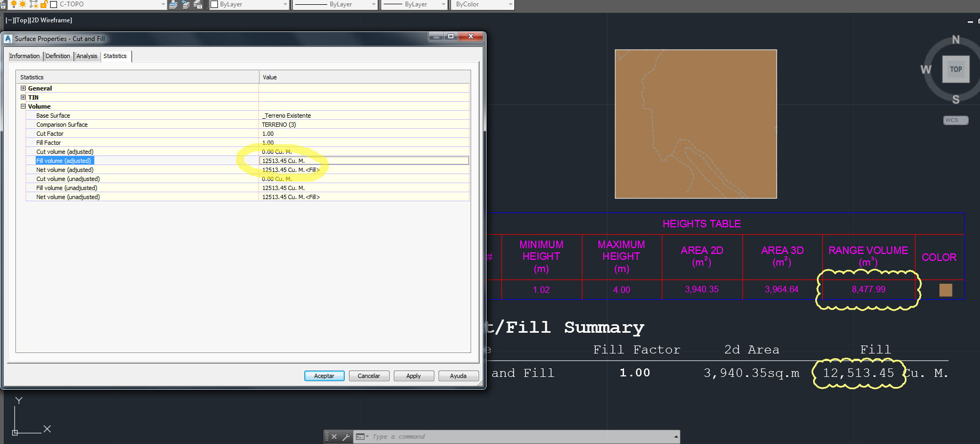Click the Make Current layer icon
The height and width of the screenshot is (444, 980).
[x=173, y=5]
